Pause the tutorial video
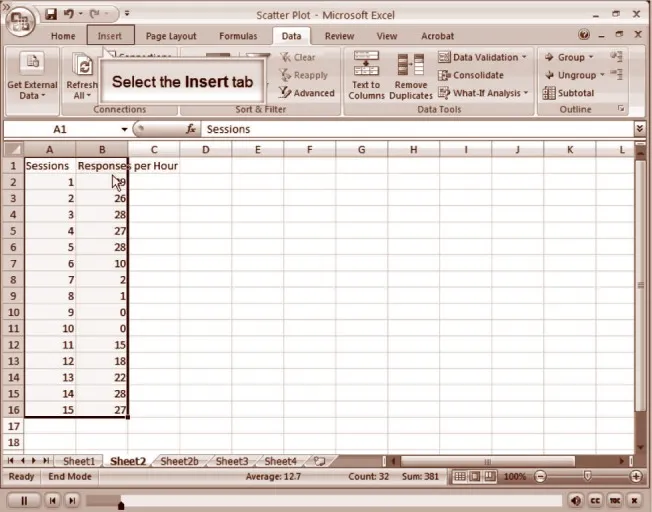652x512 pixels. coord(24,500)
